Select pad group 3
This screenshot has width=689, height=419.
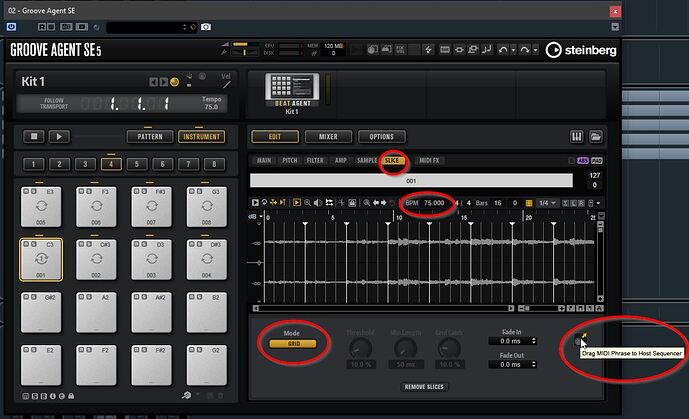[85, 164]
